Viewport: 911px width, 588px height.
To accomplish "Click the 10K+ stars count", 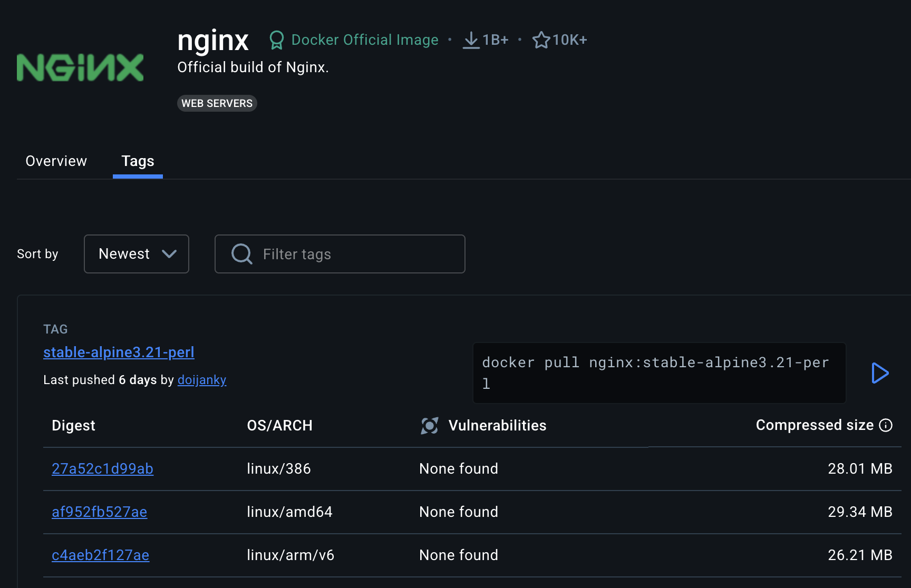I will 570,40.
